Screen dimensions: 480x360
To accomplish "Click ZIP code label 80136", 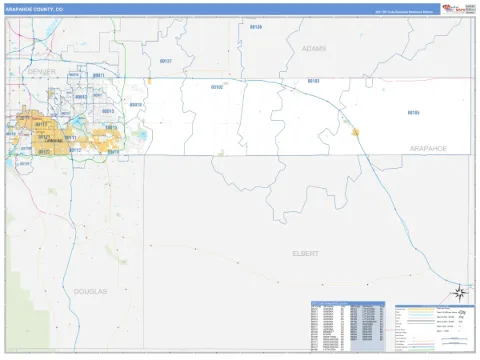I will coord(256,27).
